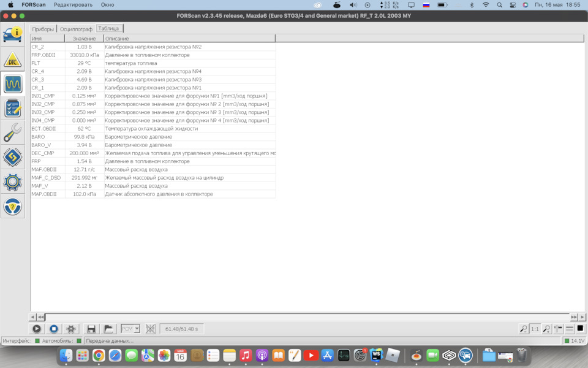
Task: Open WebStorm from the Dock
Action: pyautogui.click(x=376, y=355)
